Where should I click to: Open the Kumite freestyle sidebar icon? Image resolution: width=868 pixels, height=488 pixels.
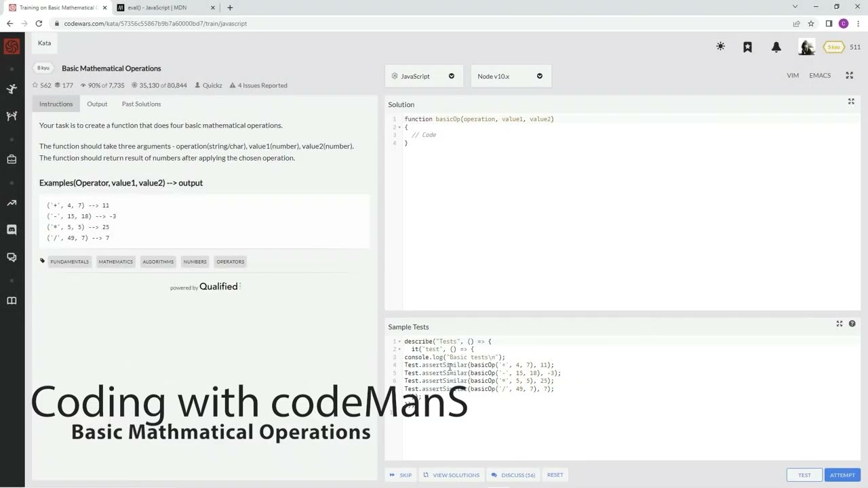click(12, 116)
